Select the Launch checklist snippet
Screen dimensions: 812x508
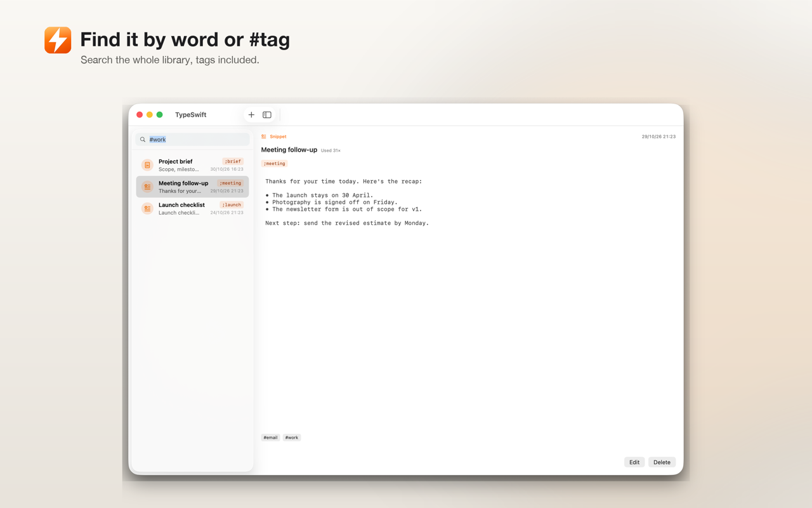click(x=193, y=208)
